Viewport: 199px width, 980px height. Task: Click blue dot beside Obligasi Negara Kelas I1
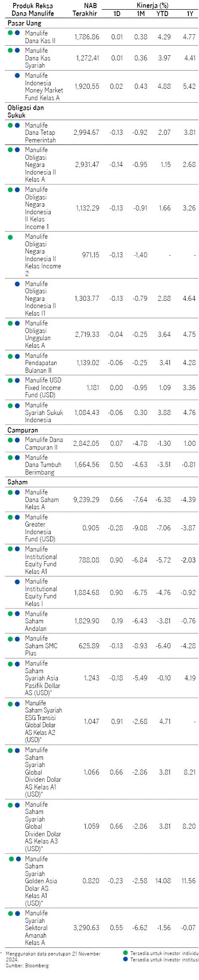pyautogui.click(x=17, y=284)
